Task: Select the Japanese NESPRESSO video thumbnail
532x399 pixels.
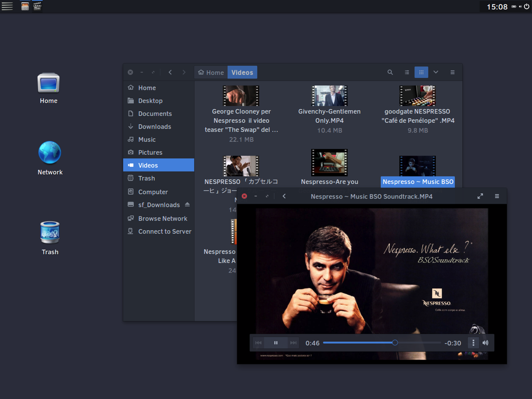Action: pos(241,166)
